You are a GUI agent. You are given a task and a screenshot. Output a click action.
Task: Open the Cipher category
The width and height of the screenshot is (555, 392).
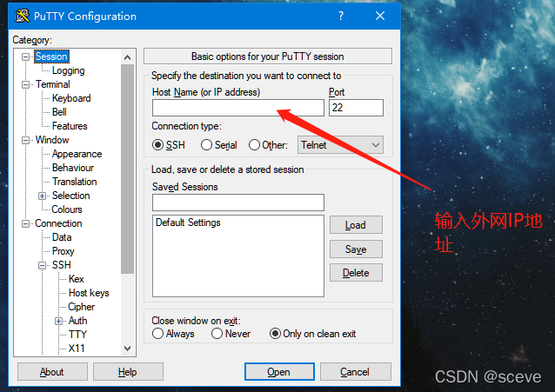click(x=82, y=307)
